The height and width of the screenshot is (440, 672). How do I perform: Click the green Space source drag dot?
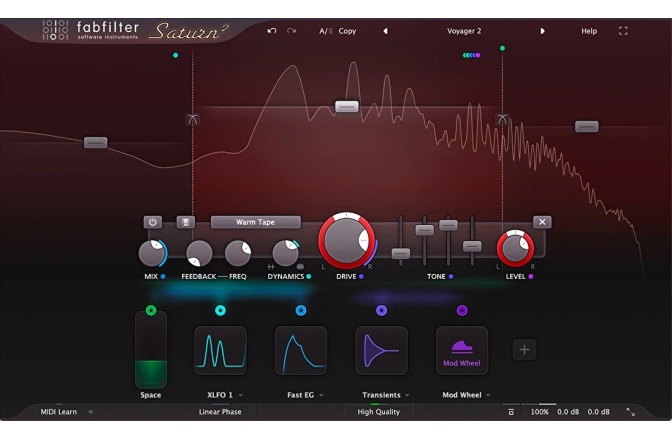(151, 310)
